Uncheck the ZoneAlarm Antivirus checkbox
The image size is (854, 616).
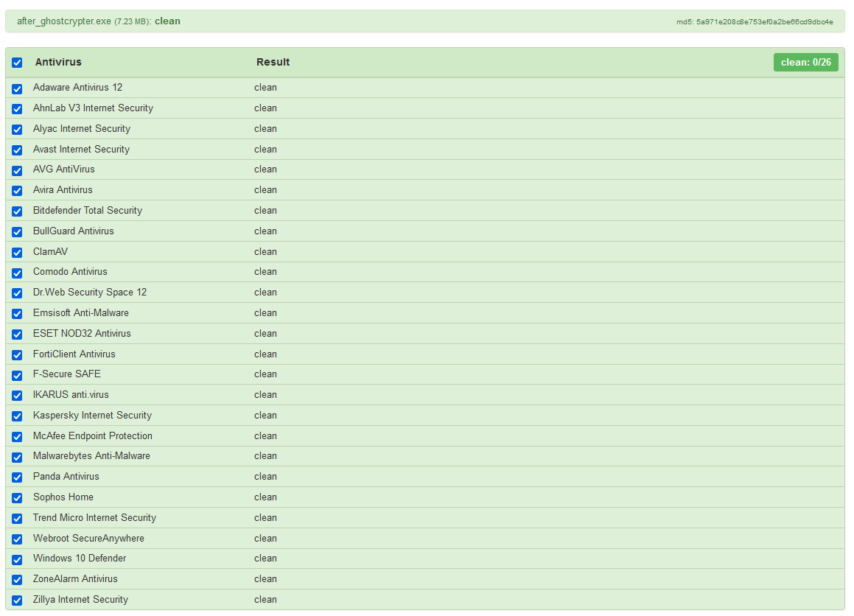17,580
